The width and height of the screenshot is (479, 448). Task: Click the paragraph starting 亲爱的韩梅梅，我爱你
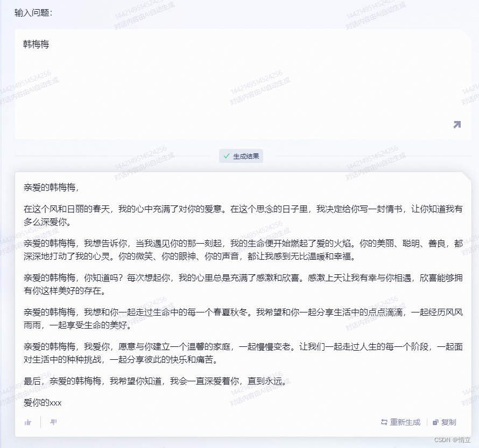tap(243, 353)
